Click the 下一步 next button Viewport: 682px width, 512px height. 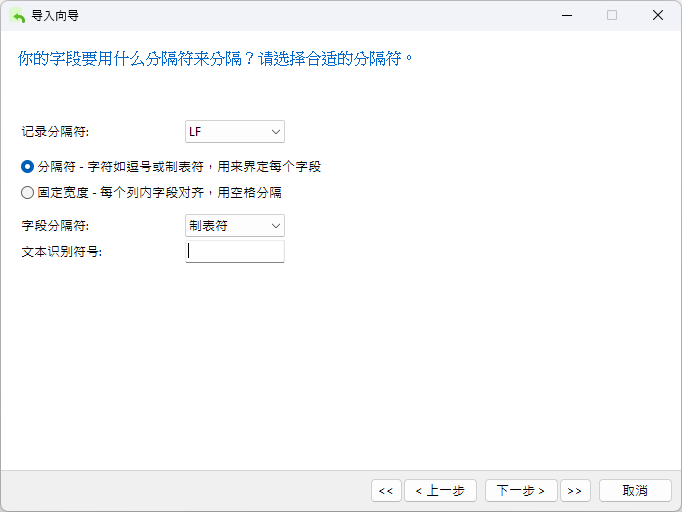pyautogui.click(x=521, y=491)
